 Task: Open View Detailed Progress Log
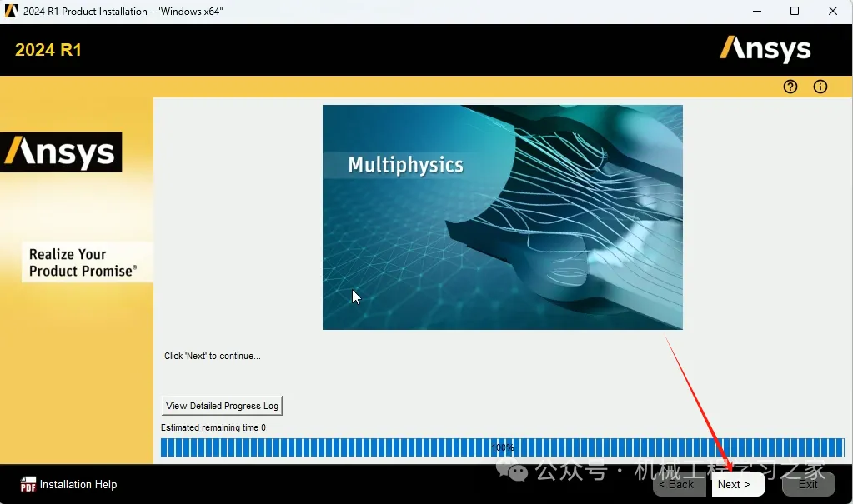pyautogui.click(x=222, y=406)
